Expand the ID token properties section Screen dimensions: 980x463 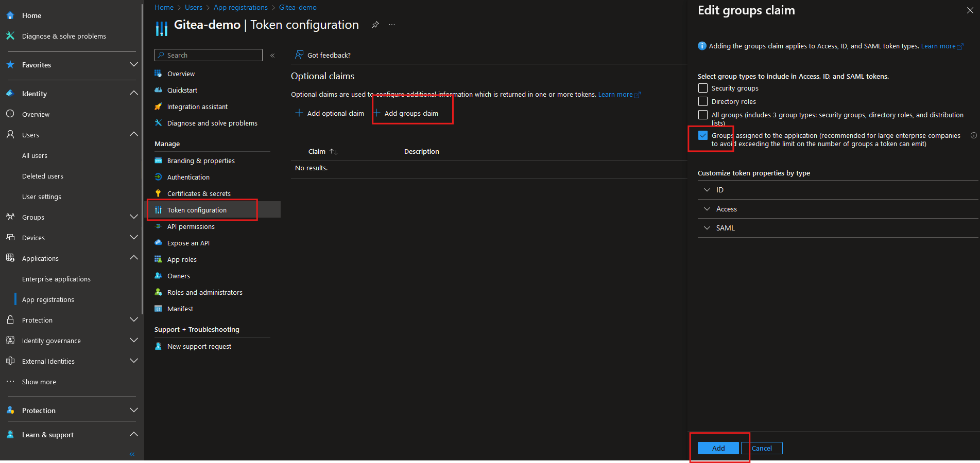838,190
